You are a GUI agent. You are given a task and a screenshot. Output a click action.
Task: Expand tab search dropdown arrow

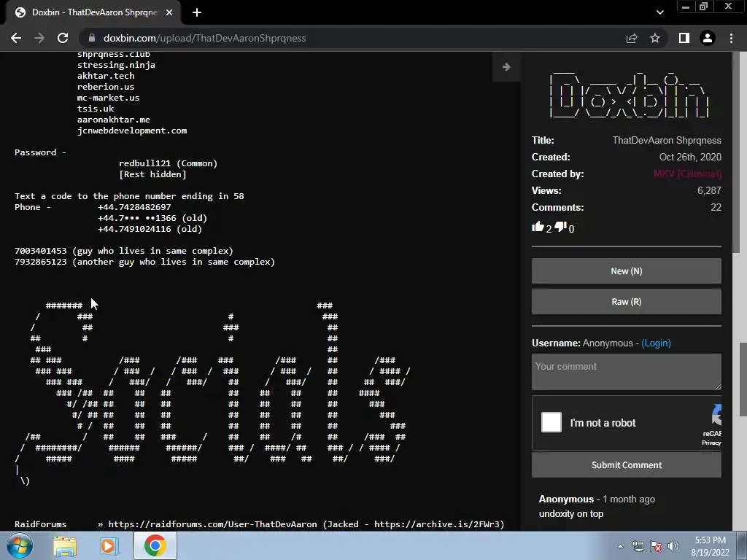pos(659,12)
